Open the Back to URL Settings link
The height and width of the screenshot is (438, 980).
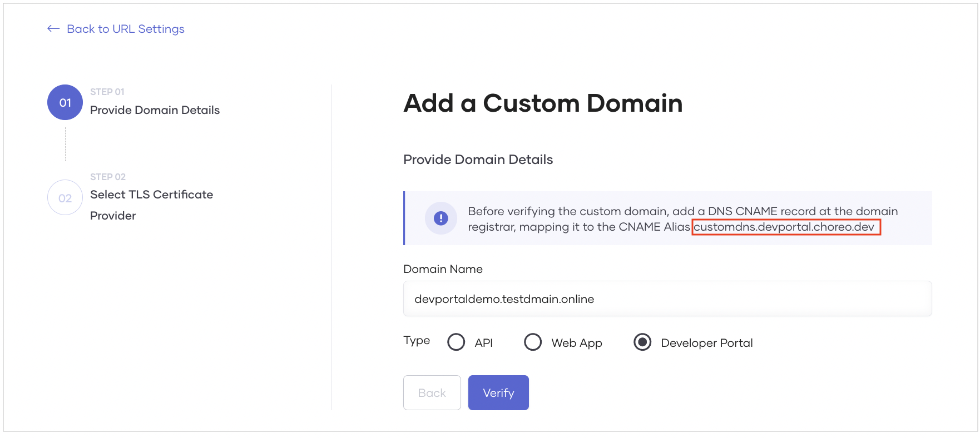tap(125, 28)
